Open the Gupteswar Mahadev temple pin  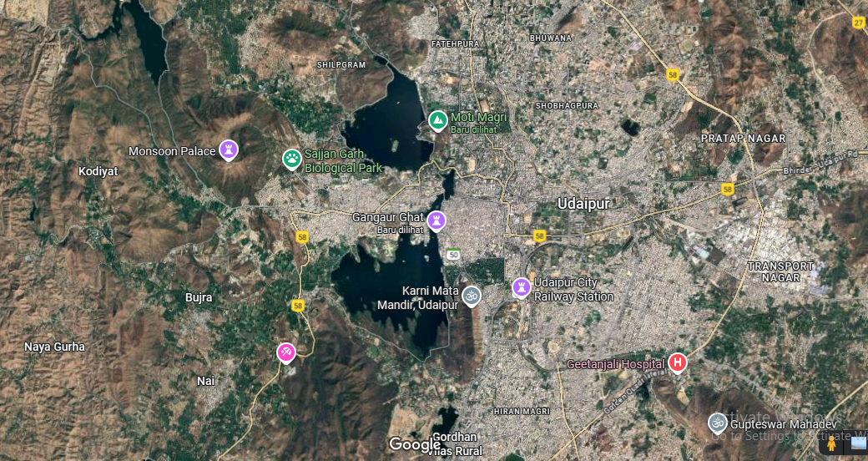pyautogui.click(x=717, y=423)
